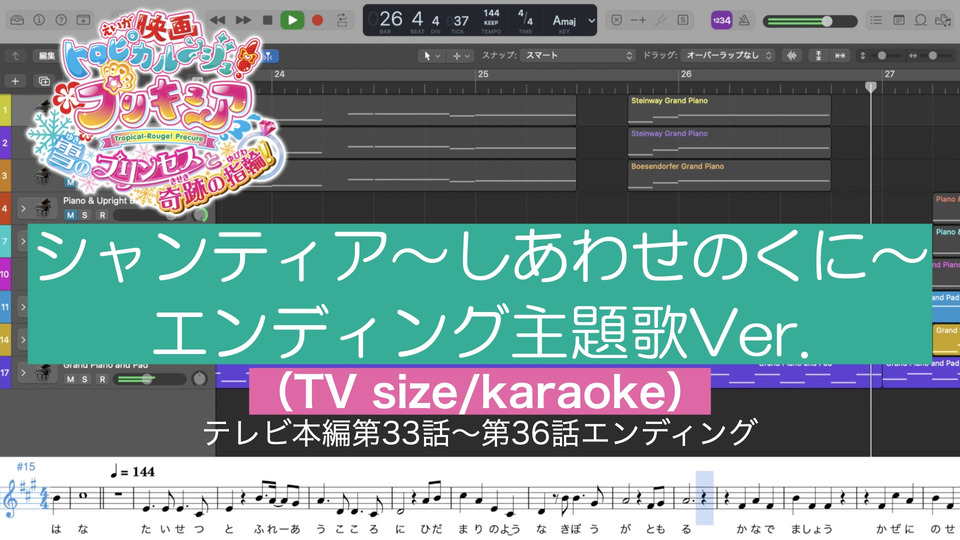Toggle the Metronome click
960x540 pixels.
pos(744,20)
